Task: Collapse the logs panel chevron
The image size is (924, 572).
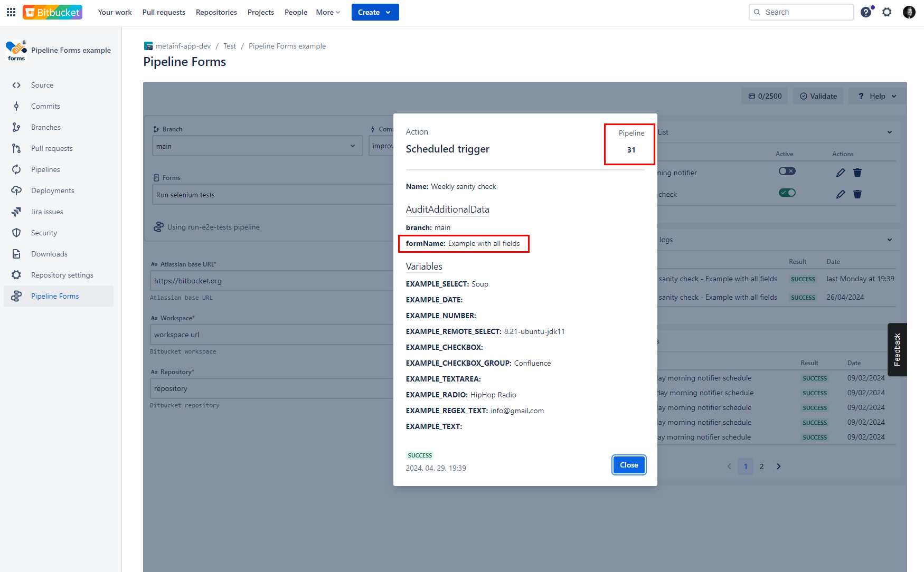Action: coord(890,240)
